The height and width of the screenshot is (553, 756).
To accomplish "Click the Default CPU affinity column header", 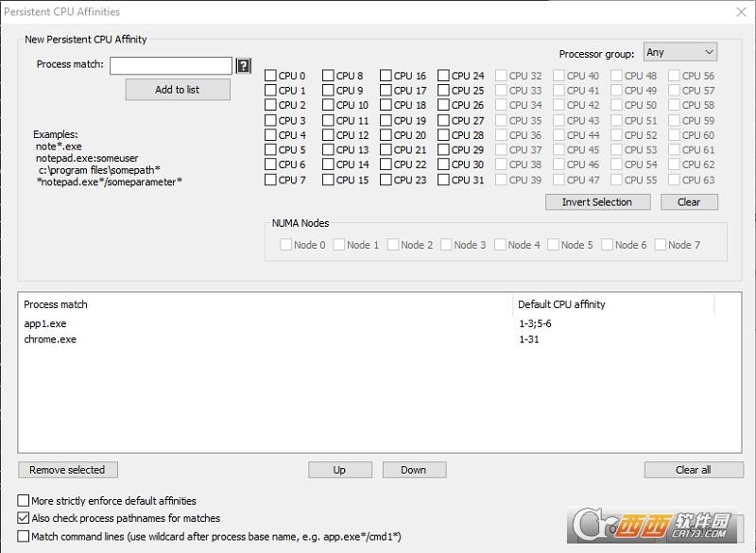I will (613, 304).
